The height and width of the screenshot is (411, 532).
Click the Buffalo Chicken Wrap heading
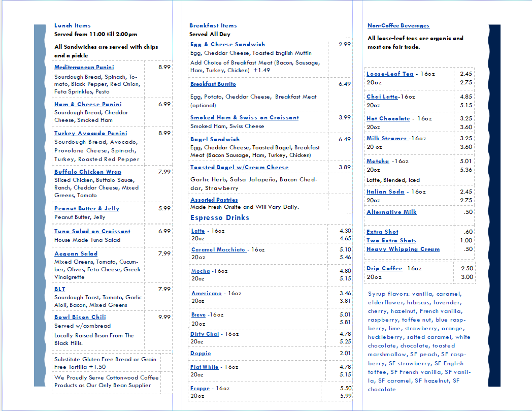[x=88, y=172]
